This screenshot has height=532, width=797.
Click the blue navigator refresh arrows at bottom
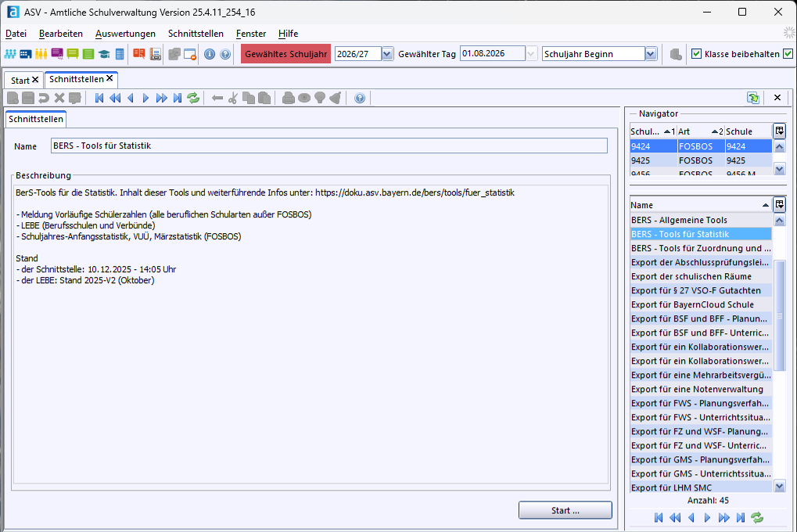click(756, 517)
